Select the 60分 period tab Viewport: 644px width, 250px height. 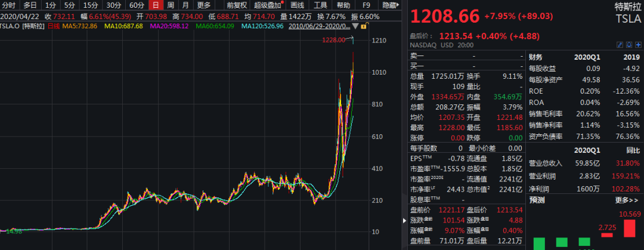tap(137, 5)
